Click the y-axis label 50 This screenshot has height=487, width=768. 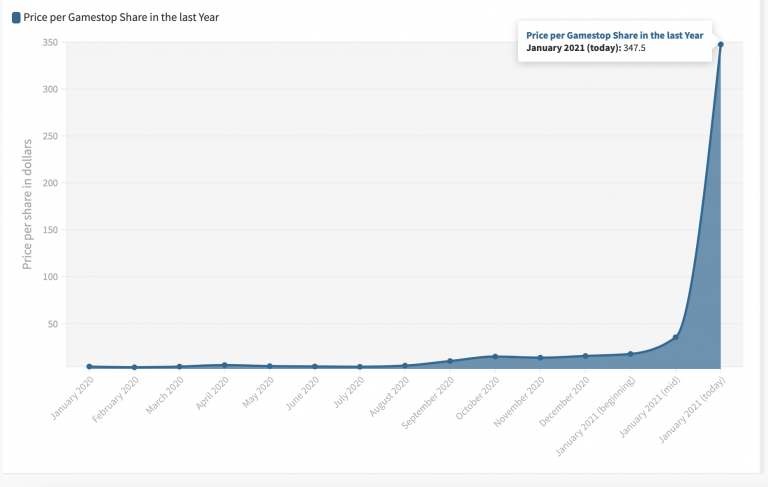click(x=53, y=324)
